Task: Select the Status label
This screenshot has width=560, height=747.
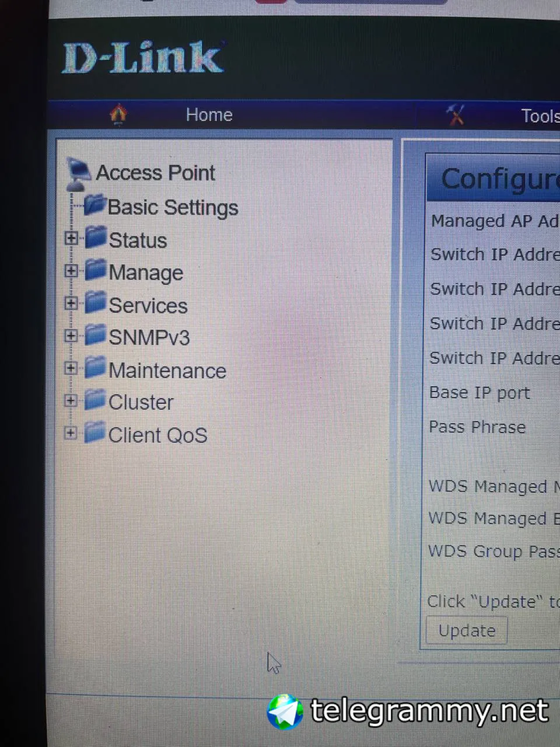Action: [x=138, y=240]
